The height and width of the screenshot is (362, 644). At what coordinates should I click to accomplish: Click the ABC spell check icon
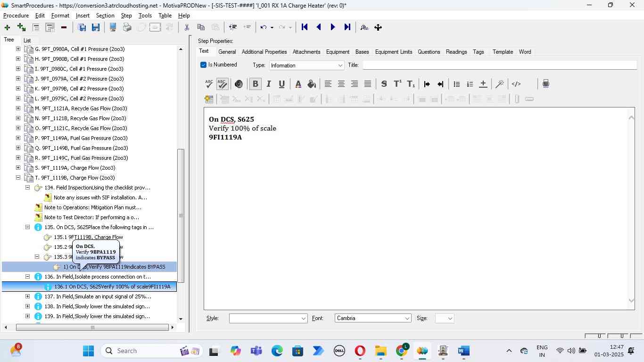[x=209, y=84]
